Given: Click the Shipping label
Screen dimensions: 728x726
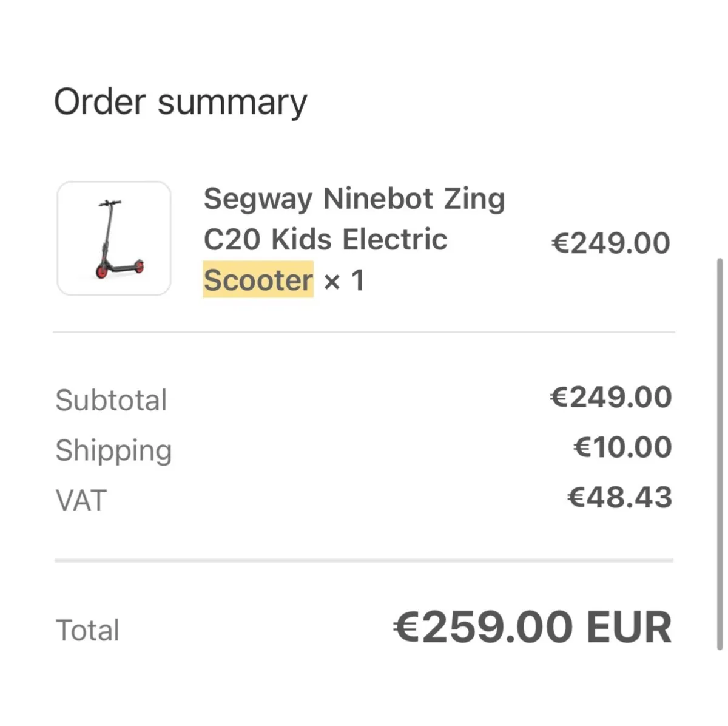Looking at the screenshot, I should coord(113,450).
